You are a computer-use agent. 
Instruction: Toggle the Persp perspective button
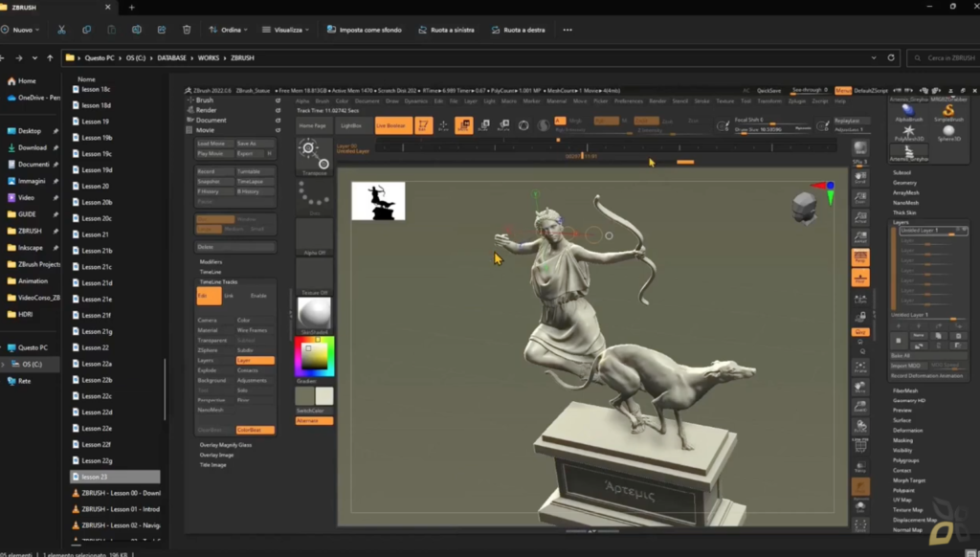click(x=860, y=256)
